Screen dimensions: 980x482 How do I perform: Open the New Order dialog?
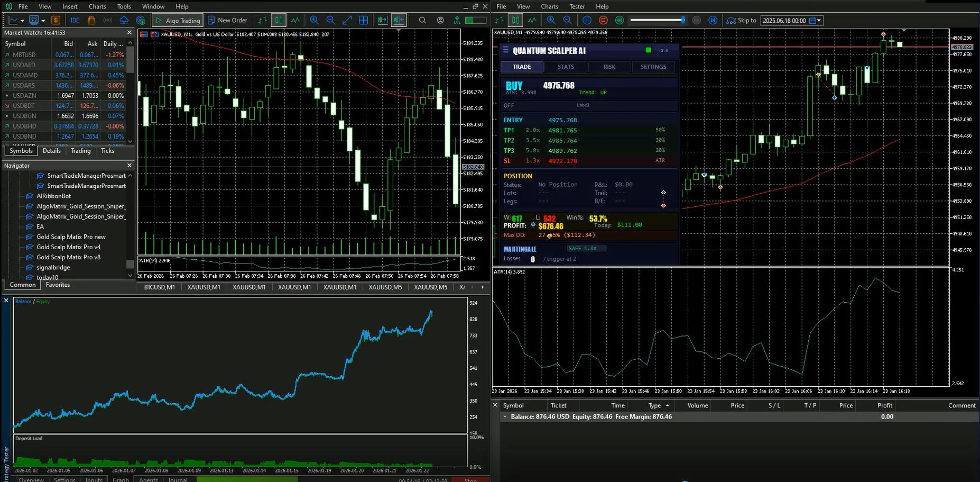tap(228, 20)
